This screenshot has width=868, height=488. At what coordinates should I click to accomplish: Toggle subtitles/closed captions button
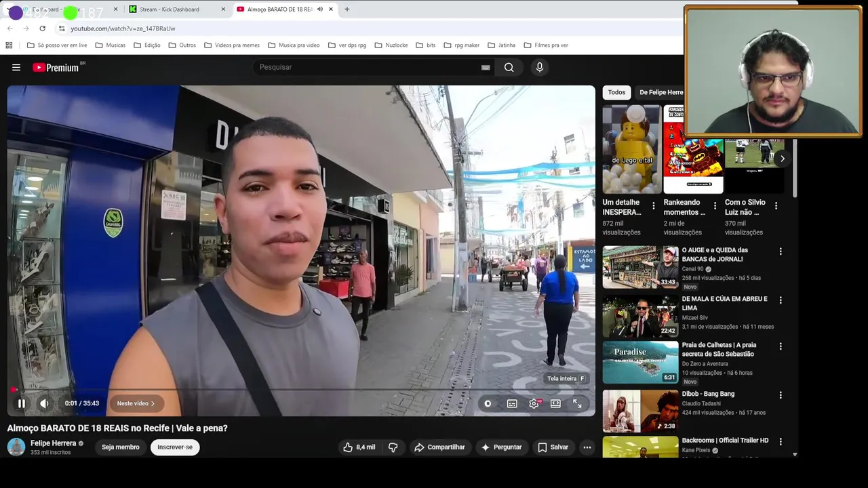click(x=512, y=403)
